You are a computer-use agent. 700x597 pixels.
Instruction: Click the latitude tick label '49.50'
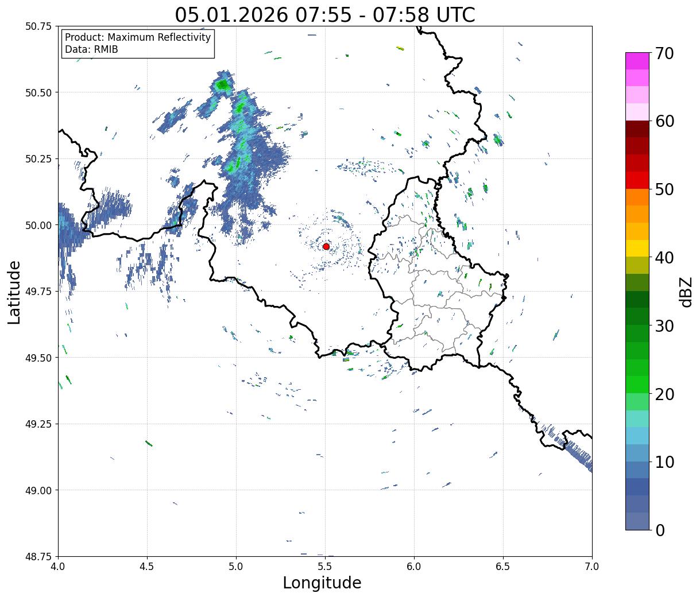[x=38, y=358]
